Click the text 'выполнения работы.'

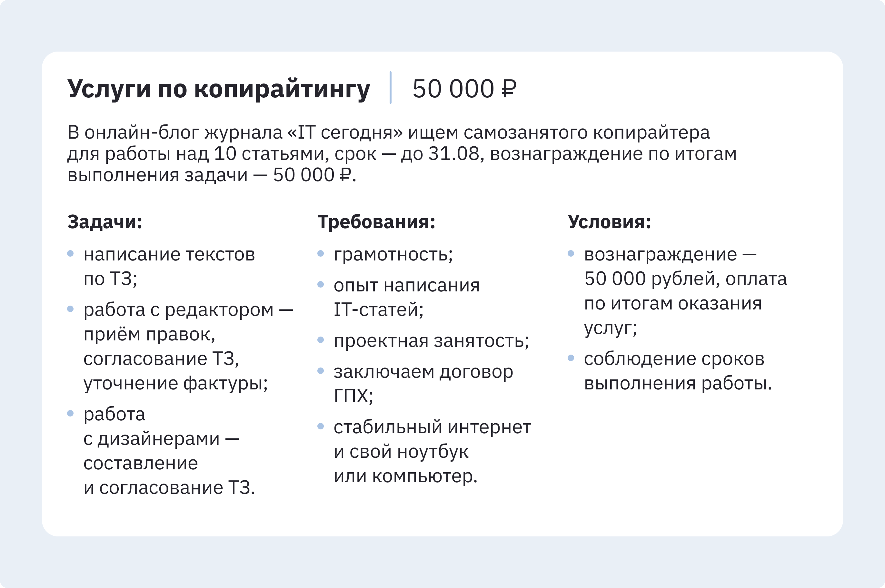tap(678, 383)
